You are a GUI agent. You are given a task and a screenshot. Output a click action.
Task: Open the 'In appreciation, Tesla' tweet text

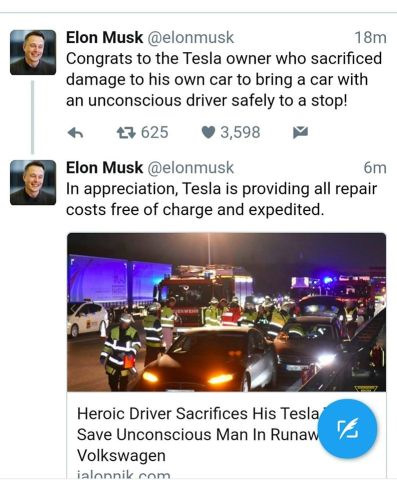click(221, 199)
